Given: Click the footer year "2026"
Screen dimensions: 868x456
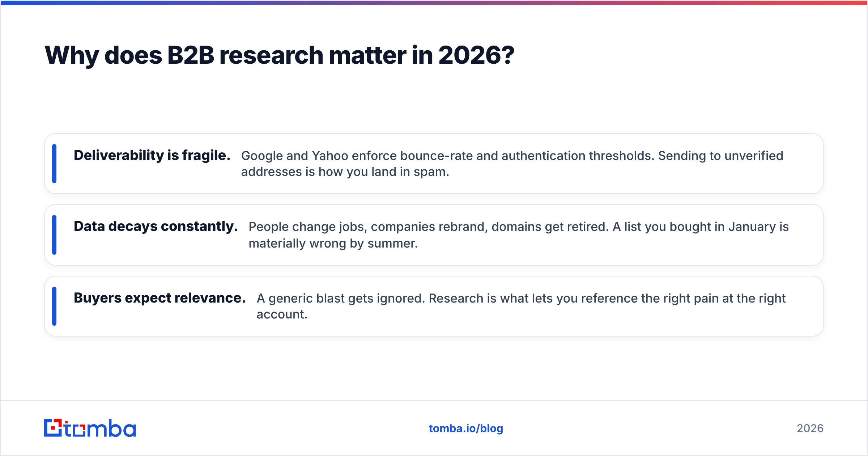Looking at the screenshot, I should [810, 428].
